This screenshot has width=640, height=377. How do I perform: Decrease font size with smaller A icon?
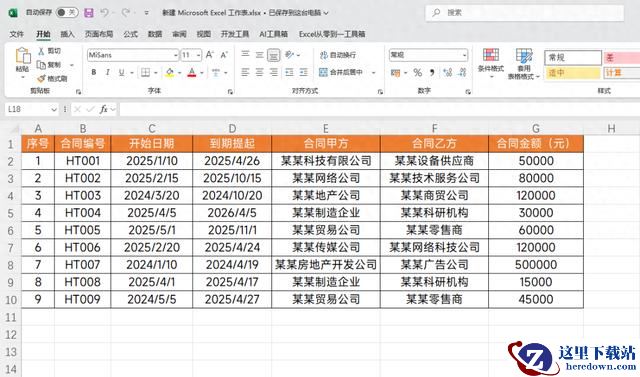coord(224,55)
